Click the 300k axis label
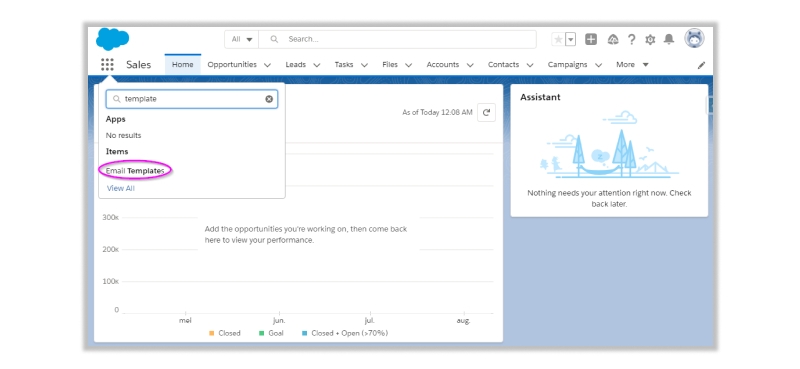Image resolution: width=800 pixels, height=369 pixels. (x=111, y=217)
